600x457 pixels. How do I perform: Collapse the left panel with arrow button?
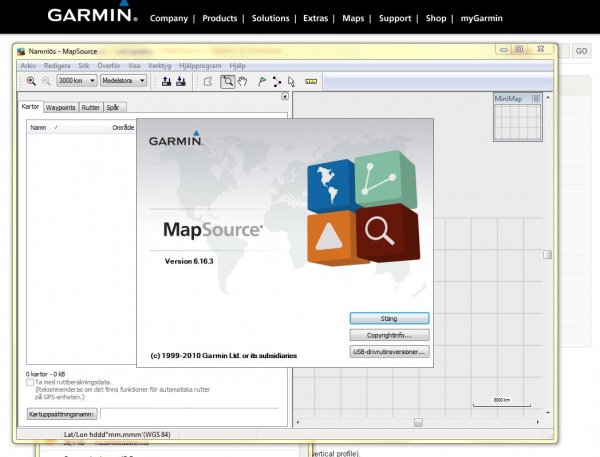[284, 97]
